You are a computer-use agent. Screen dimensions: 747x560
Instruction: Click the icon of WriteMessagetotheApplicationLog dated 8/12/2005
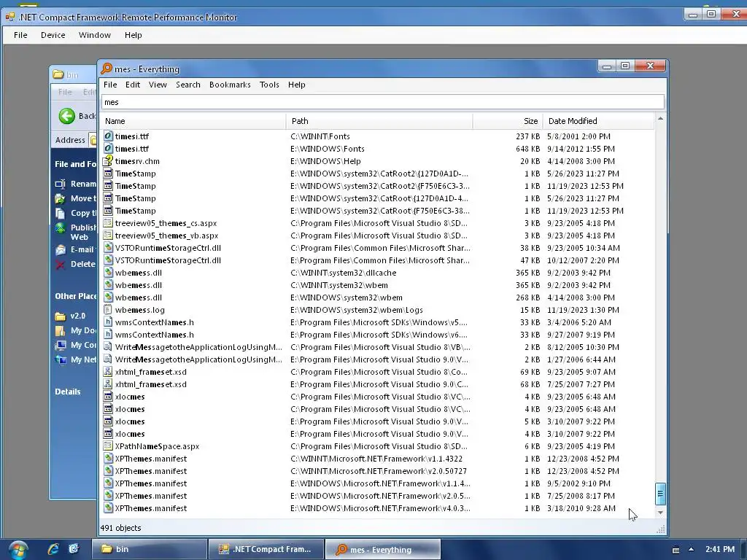[108, 346]
